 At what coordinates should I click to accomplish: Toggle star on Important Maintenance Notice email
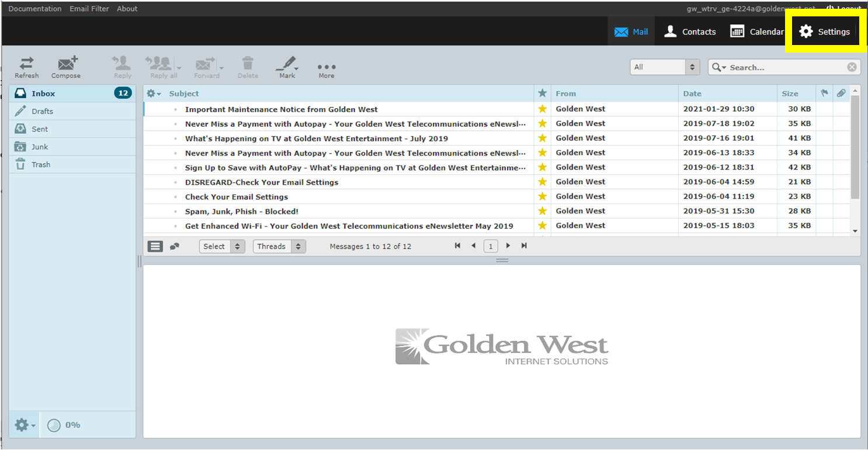(x=543, y=109)
